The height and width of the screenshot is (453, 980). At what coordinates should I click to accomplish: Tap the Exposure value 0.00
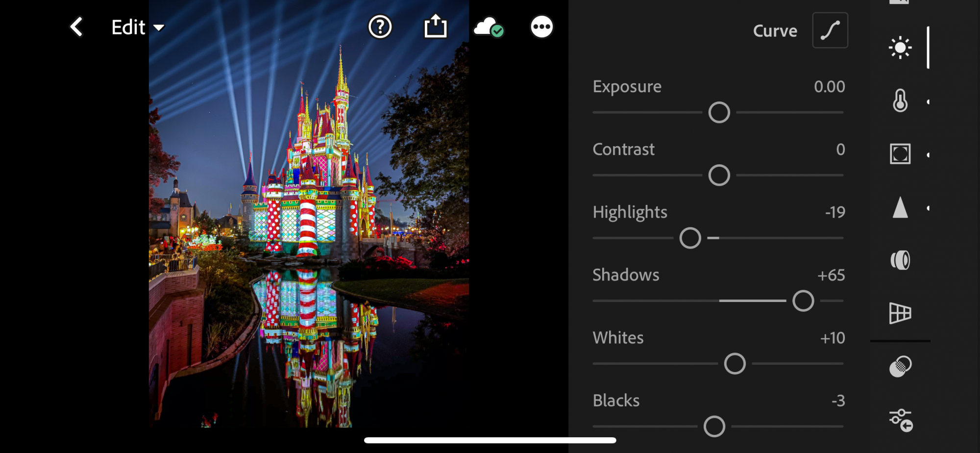(x=830, y=87)
